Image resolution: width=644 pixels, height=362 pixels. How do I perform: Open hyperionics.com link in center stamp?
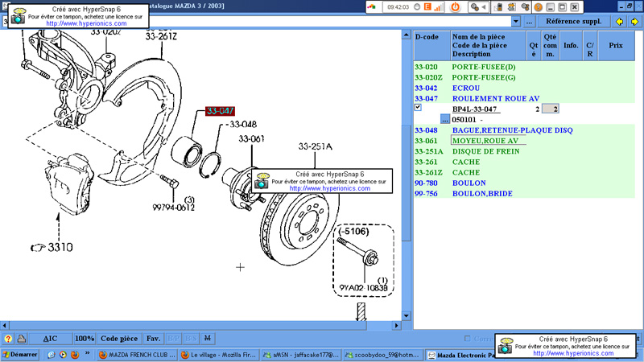(x=330, y=188)
